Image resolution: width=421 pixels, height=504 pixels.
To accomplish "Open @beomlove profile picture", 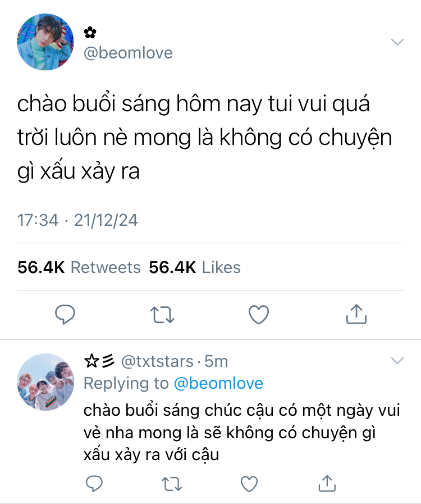I will [x=45, y=42].
